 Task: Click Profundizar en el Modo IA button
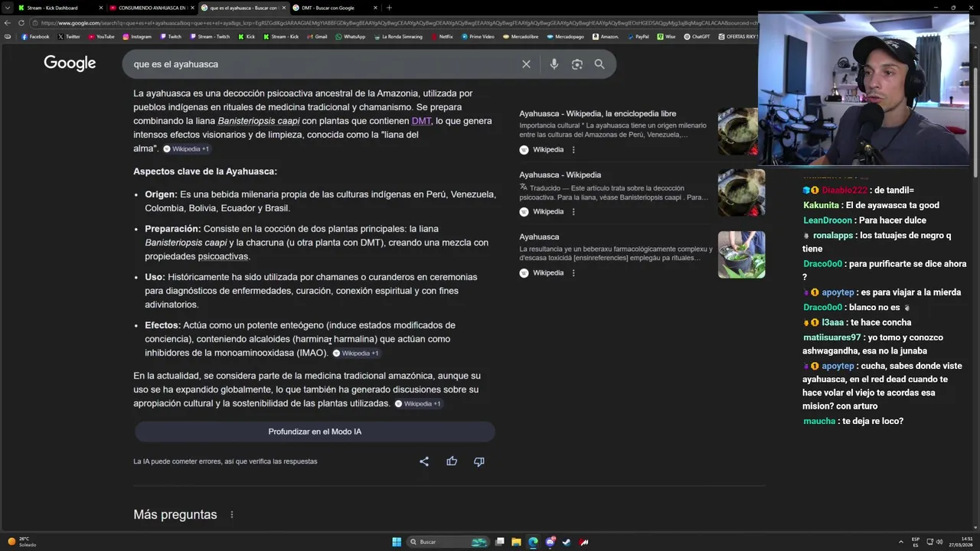(x=315, y=432)
